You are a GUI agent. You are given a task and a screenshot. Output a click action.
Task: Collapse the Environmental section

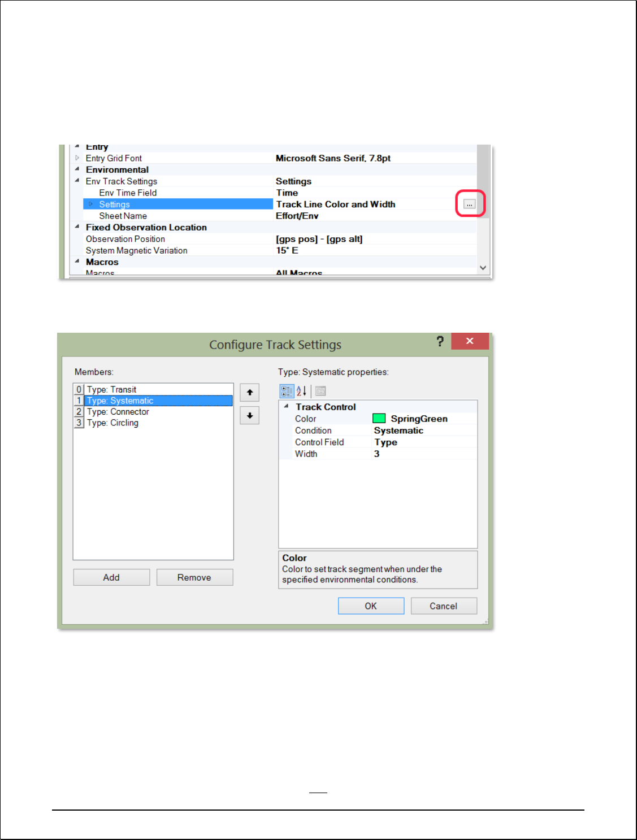(x=77, y=169)
